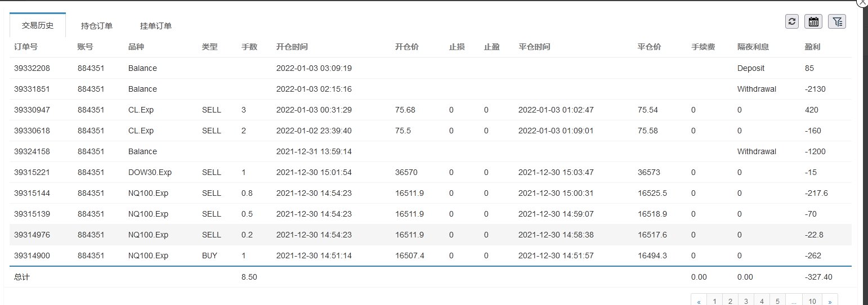Click the refresh icon button
Viewport: 868px width, 305px height.
point(793,21)
